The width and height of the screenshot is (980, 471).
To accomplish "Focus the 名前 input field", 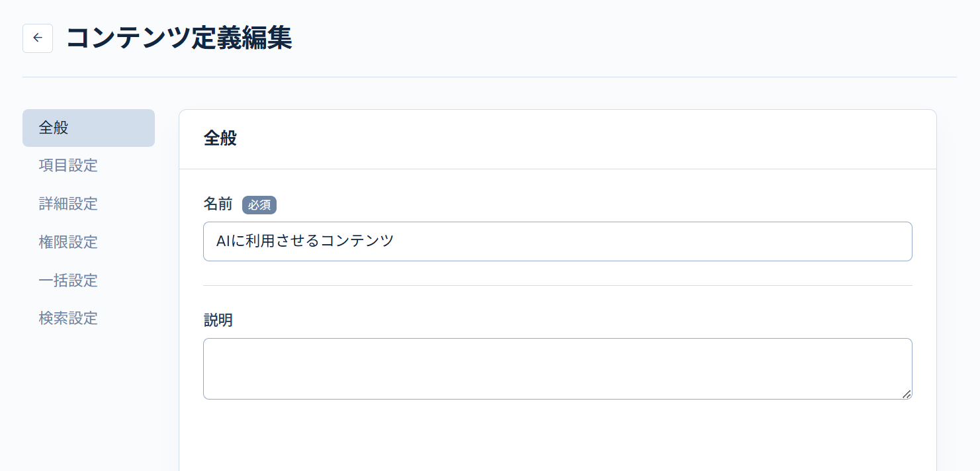I will pyautogui.click(x=557, y=241).
